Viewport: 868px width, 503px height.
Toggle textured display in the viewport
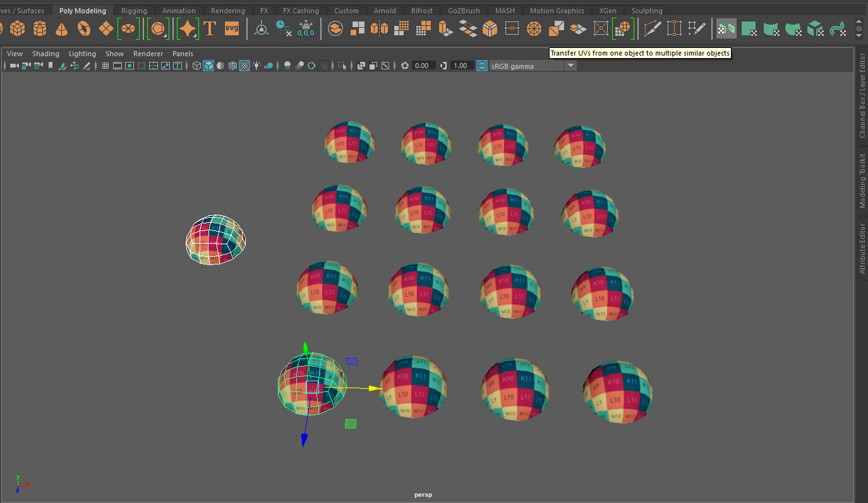[x=244, y=65]
